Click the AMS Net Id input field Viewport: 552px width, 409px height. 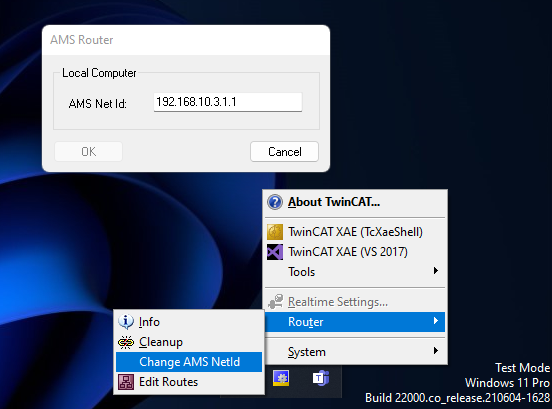click(228, 102)
